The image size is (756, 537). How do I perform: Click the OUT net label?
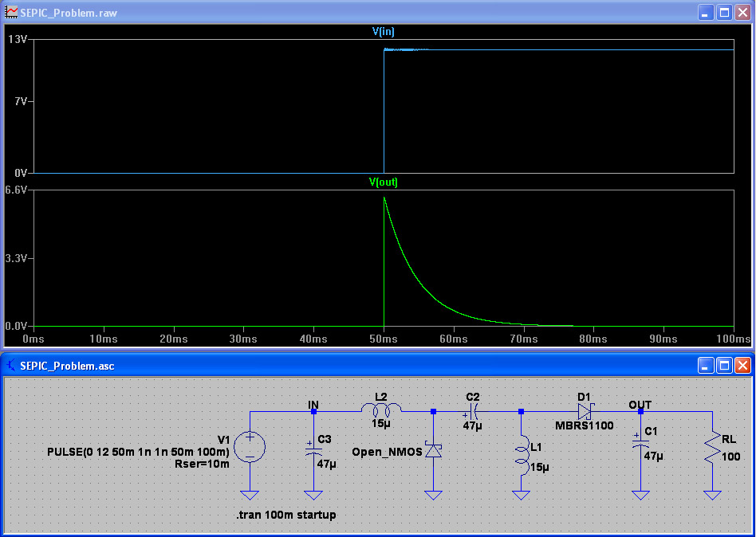point(640,405)
